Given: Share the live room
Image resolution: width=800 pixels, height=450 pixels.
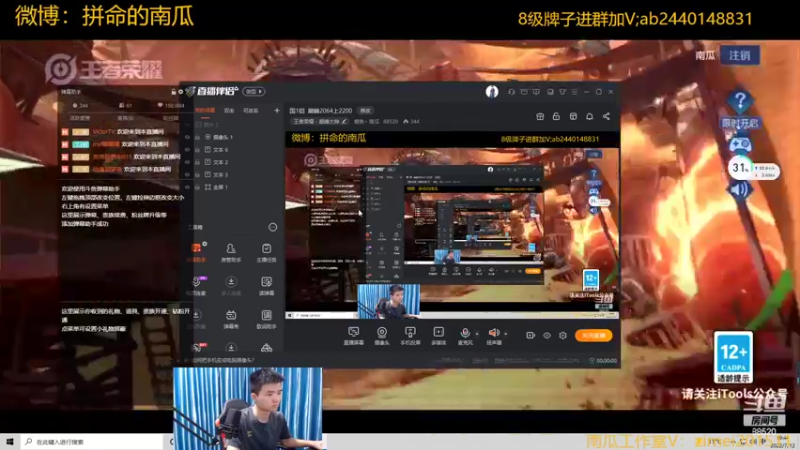Looking at the screenshot, I should (606, 116).
